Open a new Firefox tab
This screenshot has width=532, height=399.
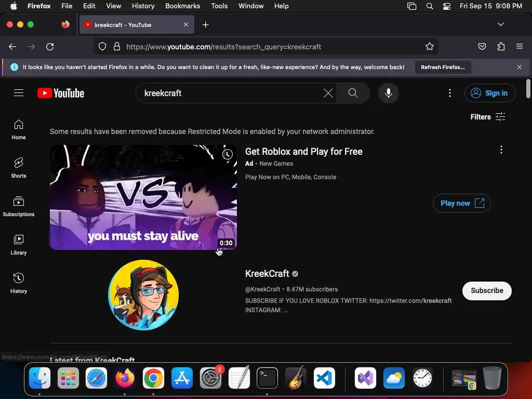tap(205, 25)
